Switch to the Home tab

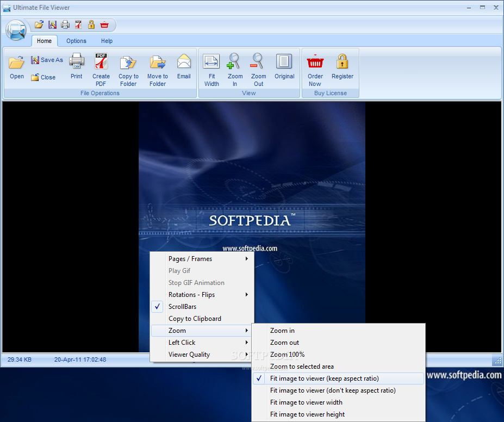(x=44, y=41)
